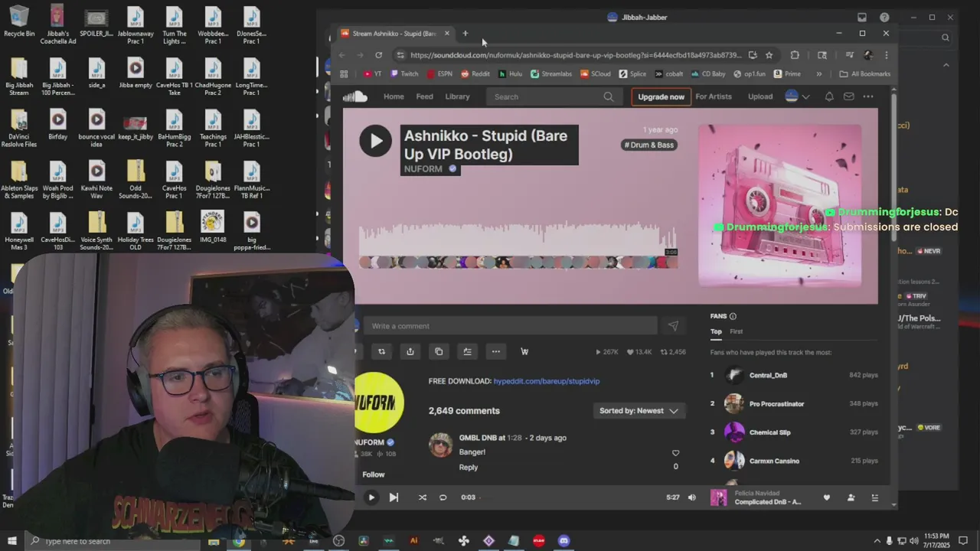Reply to the Banger comment
Screen dimensions: 980x551
pyautogui.click(x=469, y=467)
